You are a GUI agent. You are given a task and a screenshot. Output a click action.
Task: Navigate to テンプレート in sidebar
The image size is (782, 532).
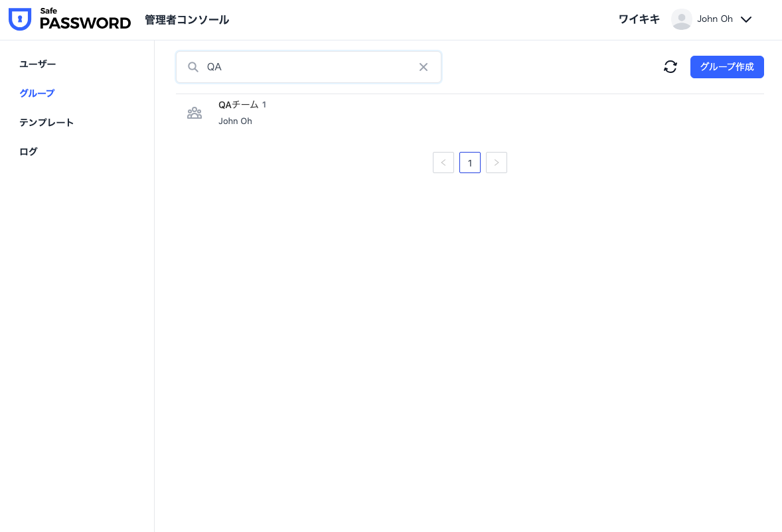tap(46, 123)
